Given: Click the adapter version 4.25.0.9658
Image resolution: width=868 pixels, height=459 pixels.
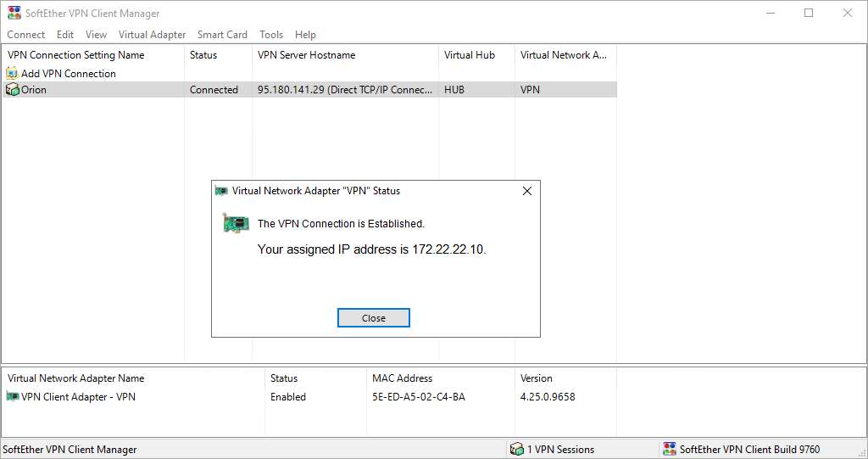Looking at the screenshot, I should point(548,397).
